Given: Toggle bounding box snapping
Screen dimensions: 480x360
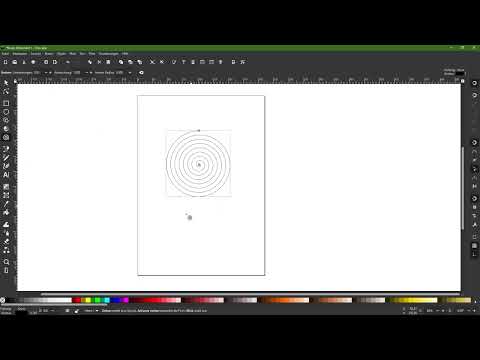Looking at the screenshot, I should tap(474, 95).
